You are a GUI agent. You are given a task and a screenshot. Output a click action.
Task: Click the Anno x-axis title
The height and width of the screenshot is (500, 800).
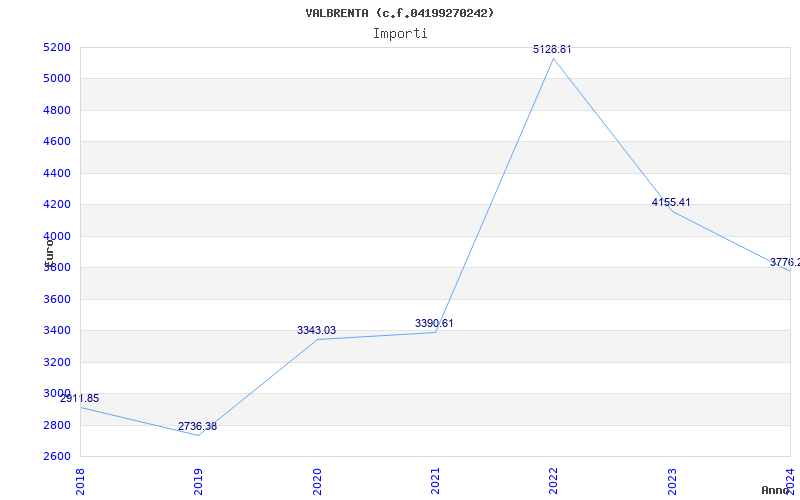[776, 490]
